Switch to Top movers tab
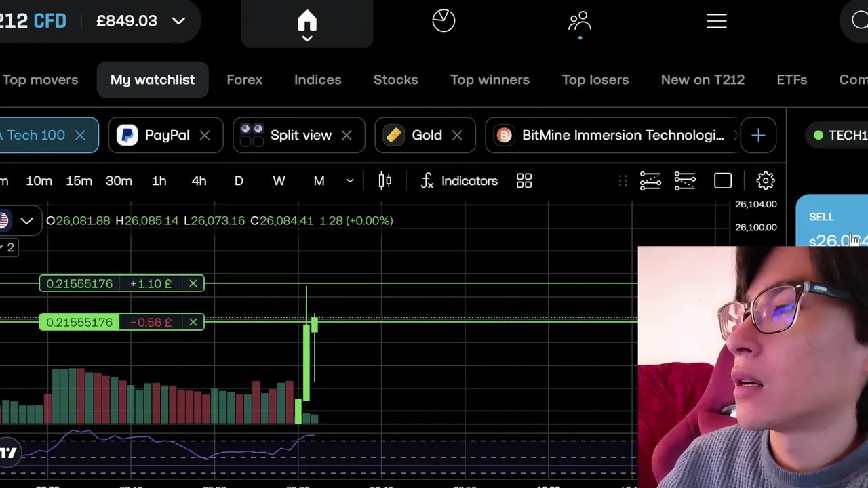The height and width of the screenshot is (488, 868). pos(40,80)
